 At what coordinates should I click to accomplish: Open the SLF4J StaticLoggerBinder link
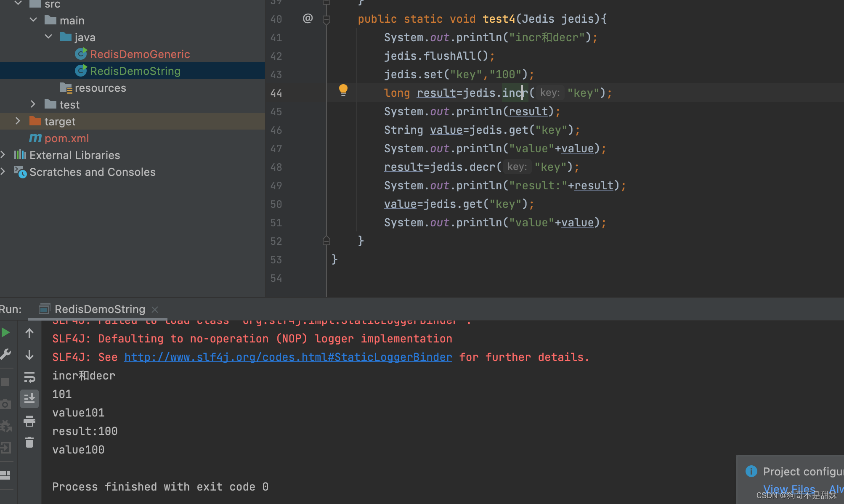click(288, 357)
